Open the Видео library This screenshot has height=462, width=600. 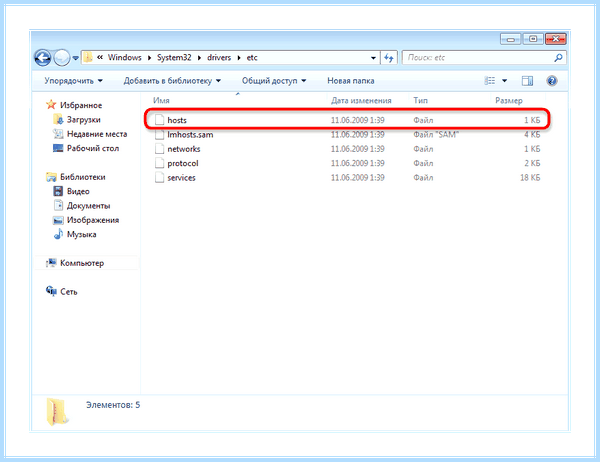point(78,191)
